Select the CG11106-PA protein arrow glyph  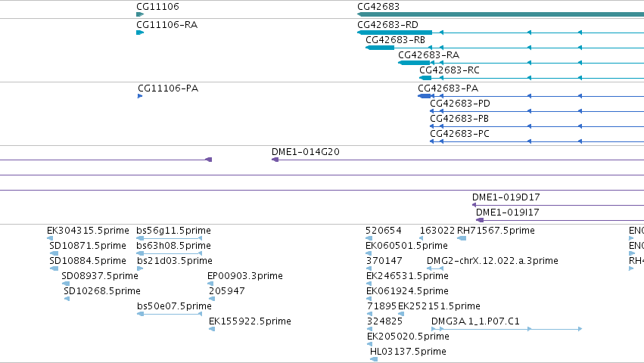140,96
